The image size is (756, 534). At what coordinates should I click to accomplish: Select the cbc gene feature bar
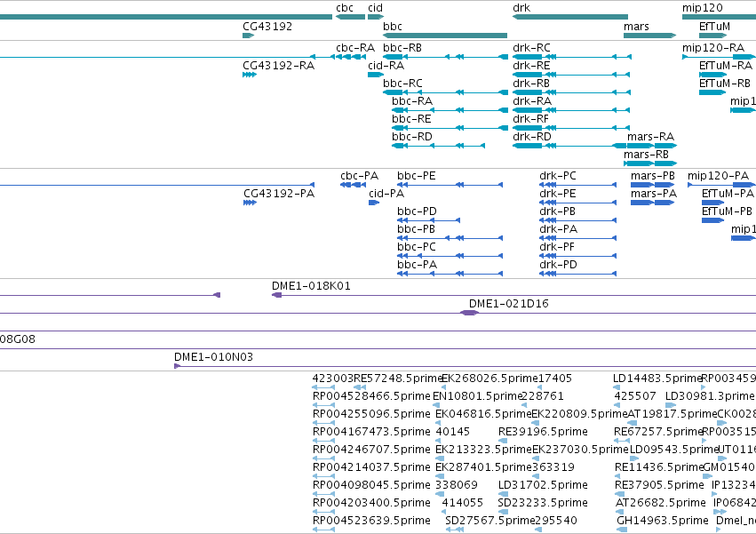[x=350, y=17]
